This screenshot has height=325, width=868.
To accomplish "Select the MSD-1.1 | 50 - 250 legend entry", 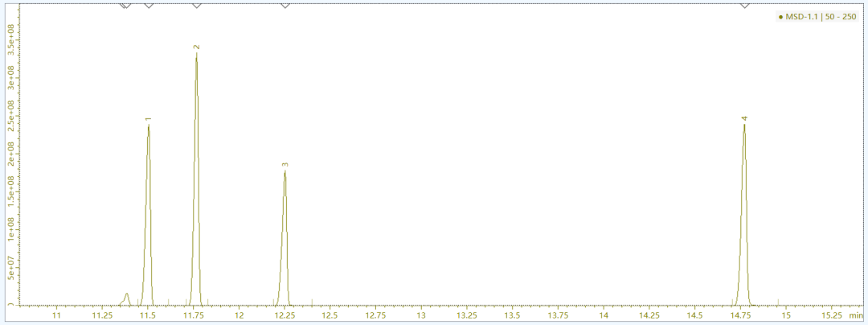I will point(821,17).
